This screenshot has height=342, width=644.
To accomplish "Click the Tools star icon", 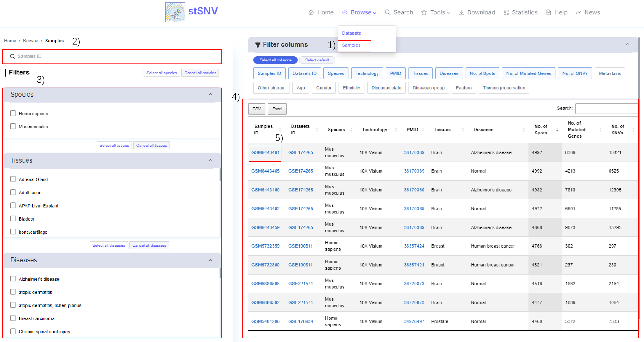I will click(x=424, y=12).
